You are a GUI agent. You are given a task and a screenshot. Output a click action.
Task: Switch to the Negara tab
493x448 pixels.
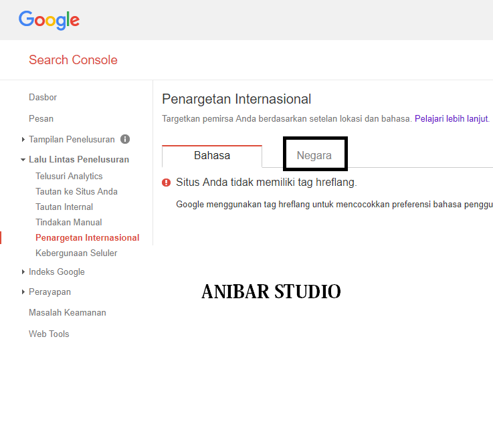(x=314, y=155)
